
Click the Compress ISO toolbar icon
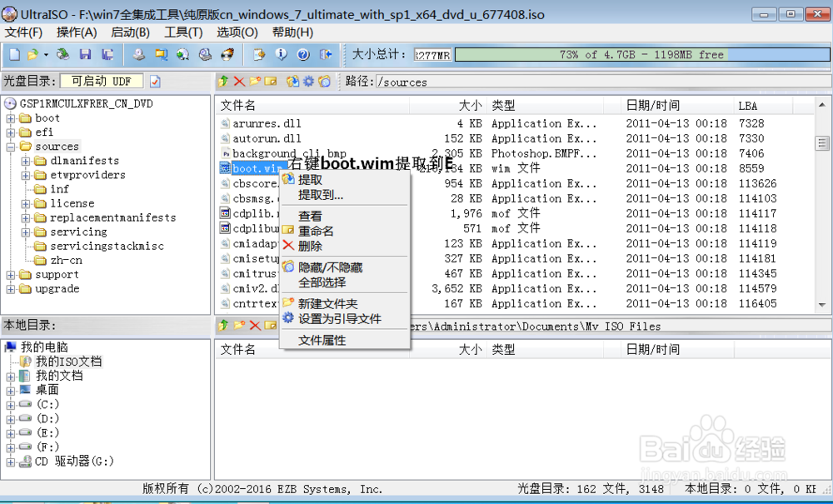183,54
